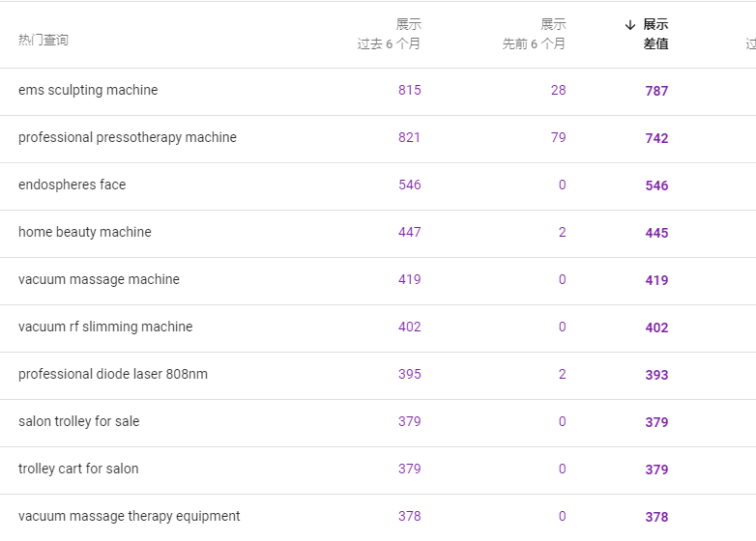Open the salon trolley for sale query
Screen dimensions: 756x541
click(79, 421)
